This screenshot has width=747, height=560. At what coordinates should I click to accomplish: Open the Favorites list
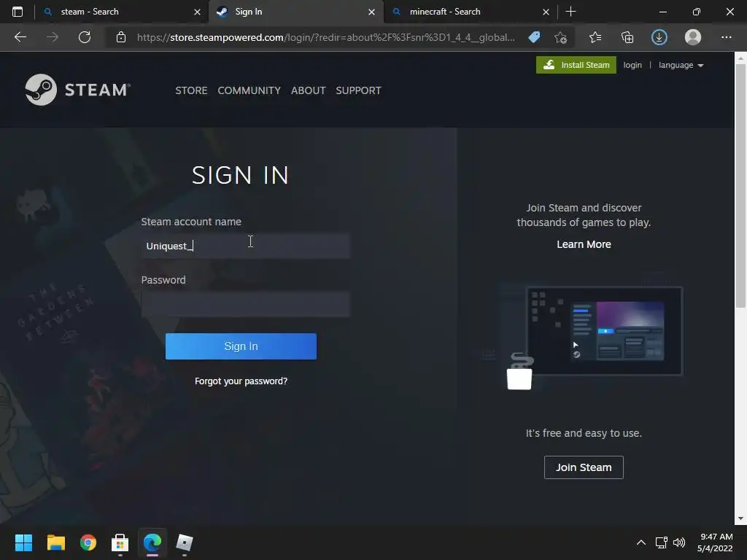point(595,37)
